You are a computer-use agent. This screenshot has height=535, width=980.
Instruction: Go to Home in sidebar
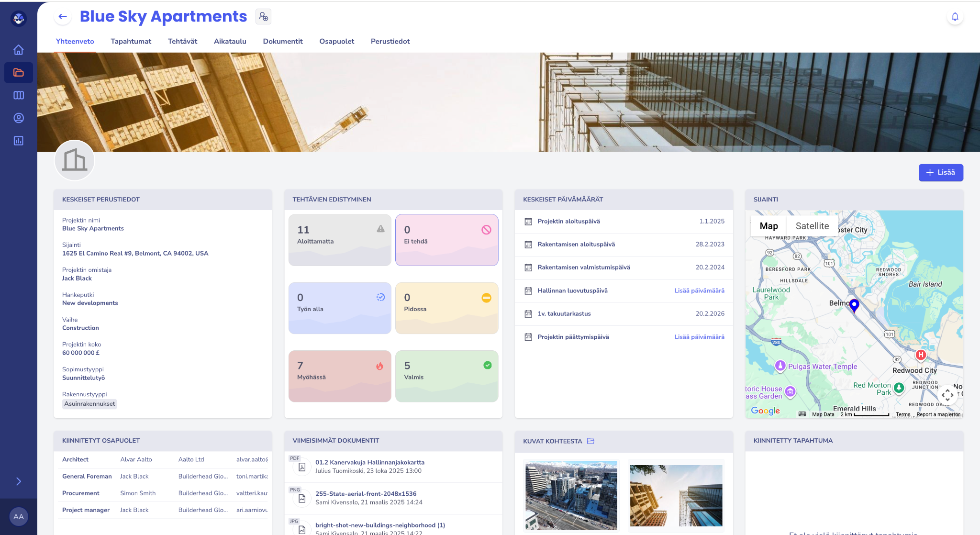[19, 50]
